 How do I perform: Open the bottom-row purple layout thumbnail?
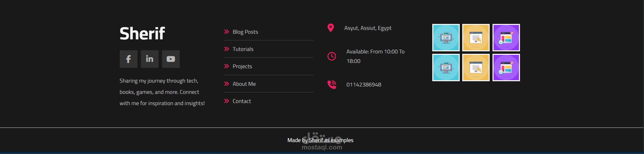pyautogui.click(x=506, y=68)
